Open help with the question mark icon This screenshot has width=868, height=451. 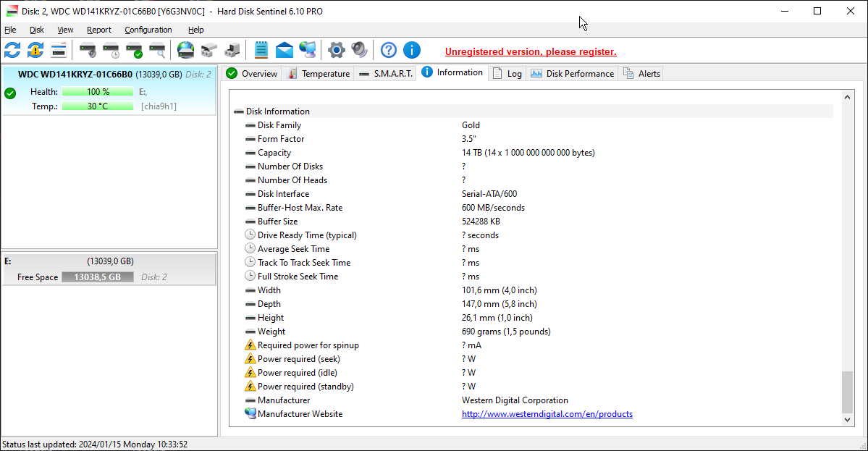point(389,51)
